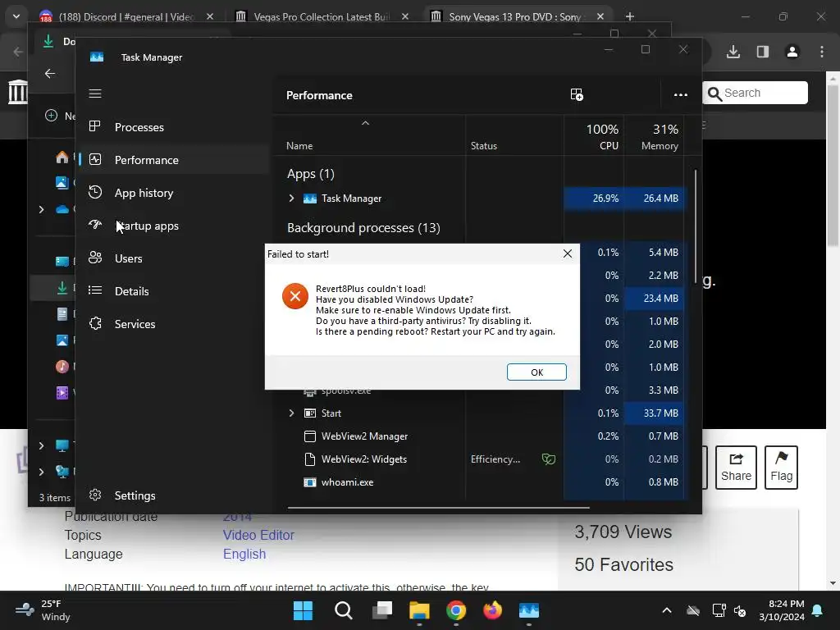Click the Task Manager process list scrollbar
This screenshot has width=840, height=630.
pyautogui.click(x=696, y=226)
